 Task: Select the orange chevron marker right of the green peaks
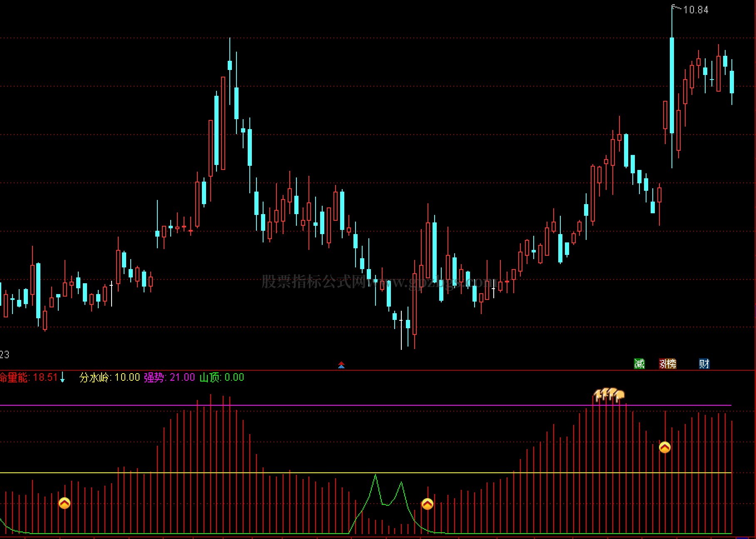pos(428,504)
